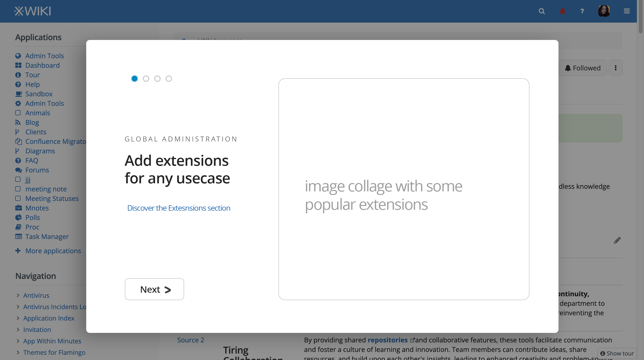The height and width of the screenshot is (360, 644).
Task: Click the Next button in dialog
Action: click(x=154, y=289)
